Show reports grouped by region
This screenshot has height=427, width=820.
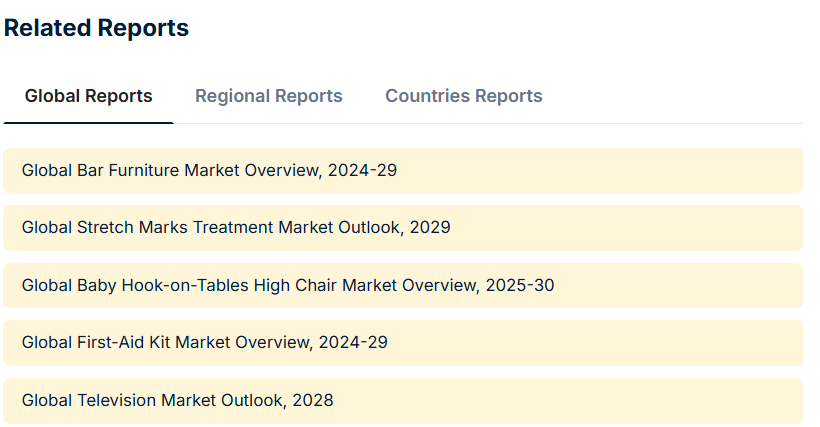(268, 96)
